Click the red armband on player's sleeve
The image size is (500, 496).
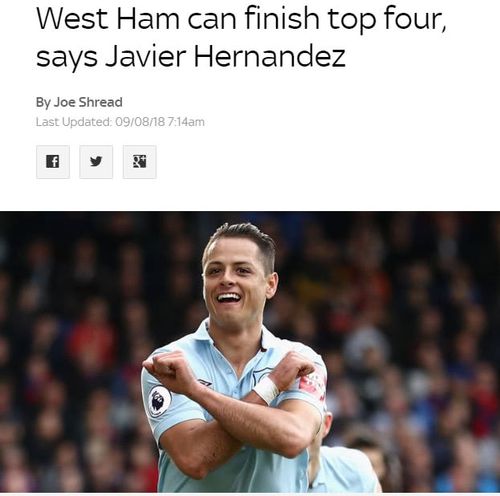click(312, 383)
